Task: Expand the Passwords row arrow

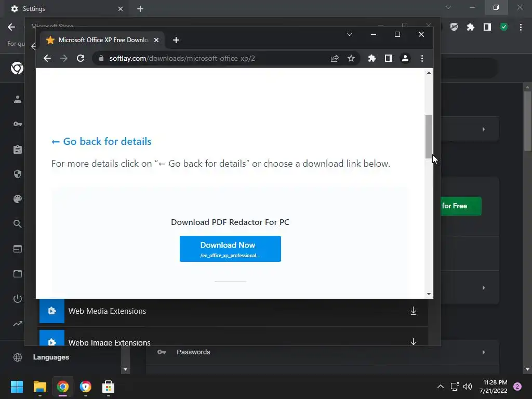Action: (x=484, y=352)
